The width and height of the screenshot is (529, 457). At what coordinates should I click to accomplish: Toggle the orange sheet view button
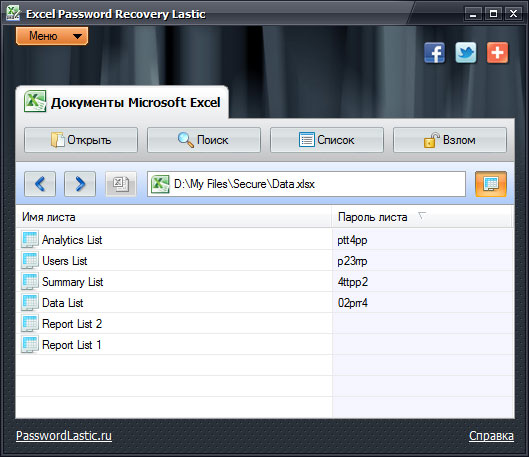click(x=491, y=184)
